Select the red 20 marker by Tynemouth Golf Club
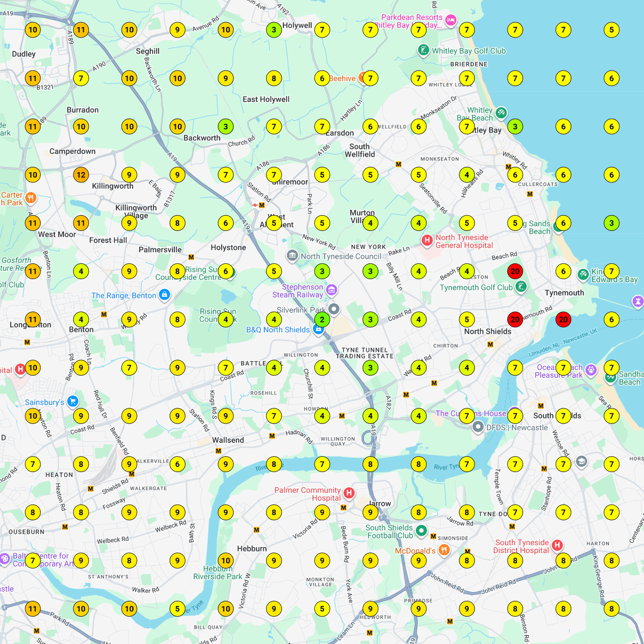644x644 pixels. [x=515, y=271]
